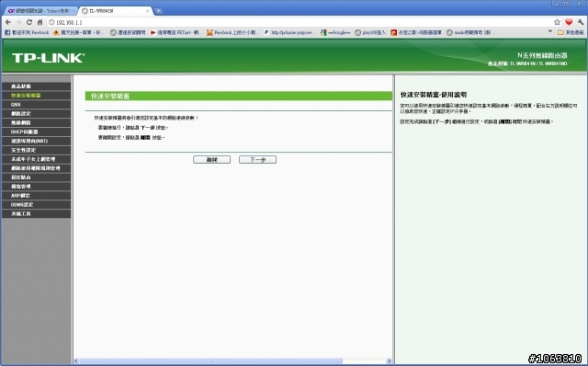
Task: Click the horizontal scrollbar right arrow
Action: [x=389, y=361]
